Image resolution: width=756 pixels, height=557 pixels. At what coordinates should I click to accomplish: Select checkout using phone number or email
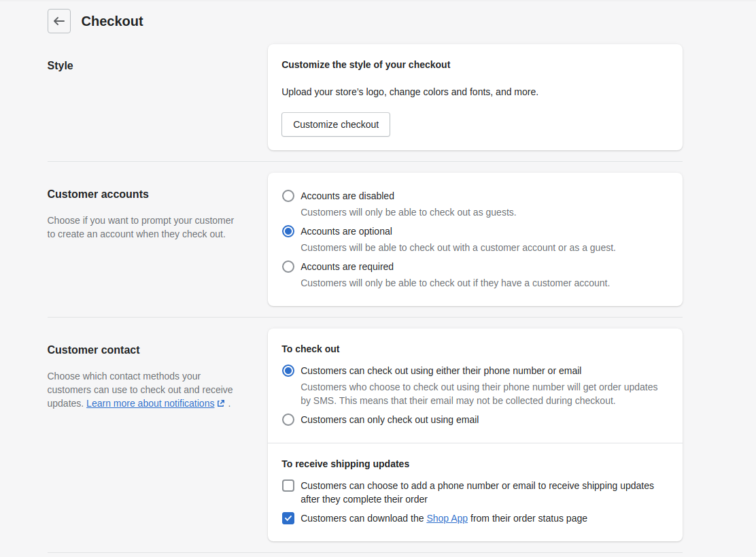point(288,371)
